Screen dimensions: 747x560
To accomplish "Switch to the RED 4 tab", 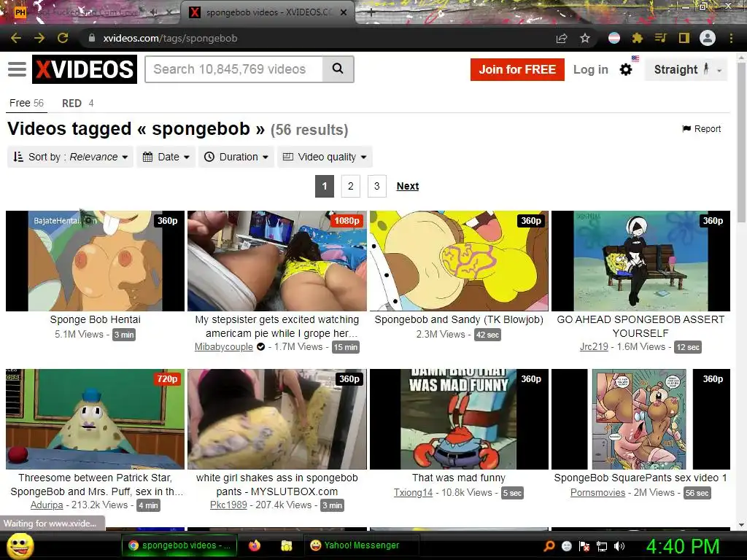I will [x=77, y=103].
